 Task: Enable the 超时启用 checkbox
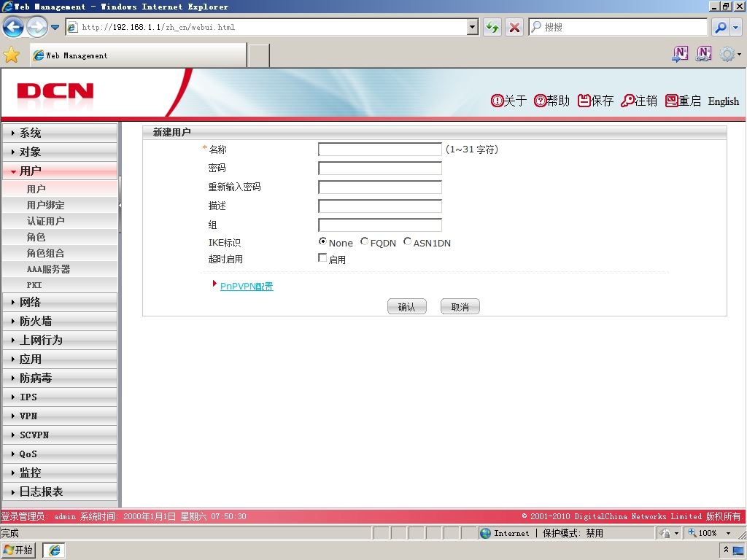point(322,257)
